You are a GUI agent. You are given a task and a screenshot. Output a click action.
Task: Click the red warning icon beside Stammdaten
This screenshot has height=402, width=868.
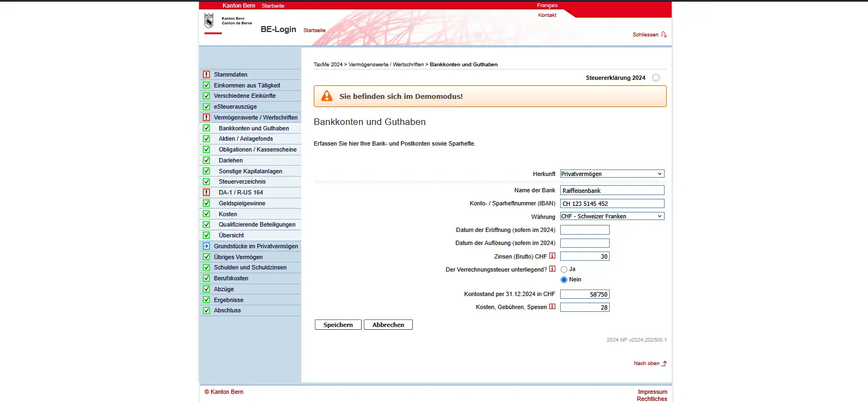(206, 74)
